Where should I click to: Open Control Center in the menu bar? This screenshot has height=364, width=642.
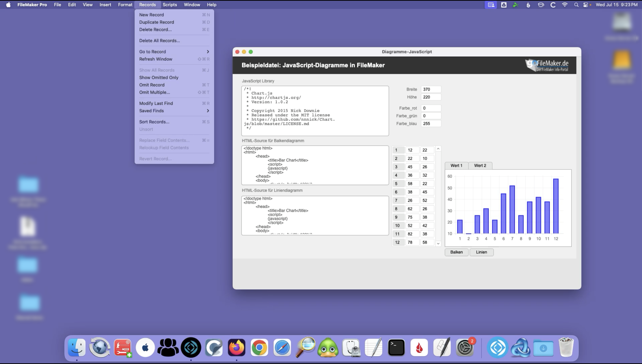point(586,5)
